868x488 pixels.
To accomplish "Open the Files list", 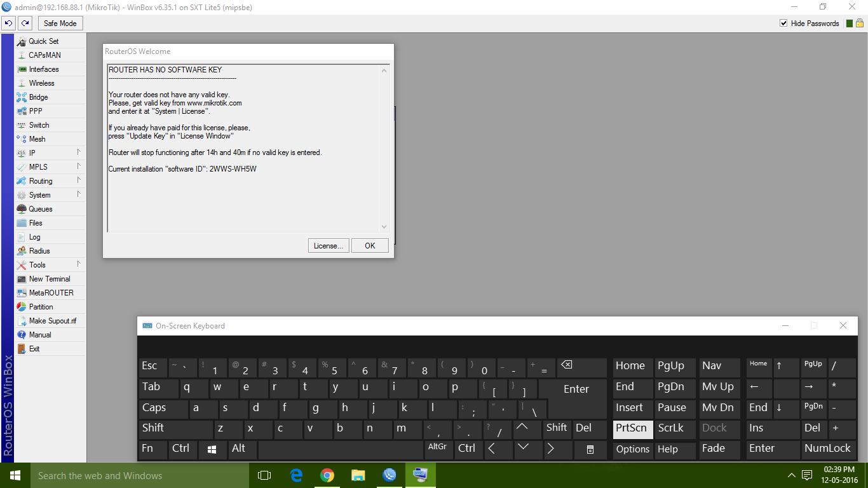I will point(50,223).
